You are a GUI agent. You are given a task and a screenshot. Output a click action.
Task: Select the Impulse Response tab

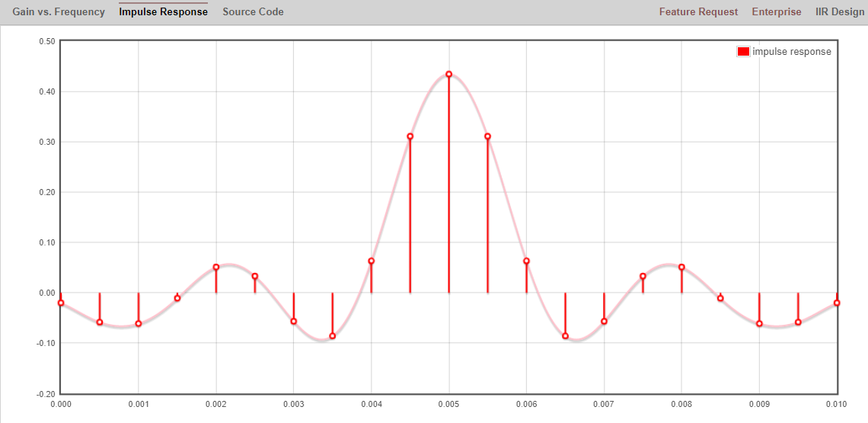[x=163, y=12]
